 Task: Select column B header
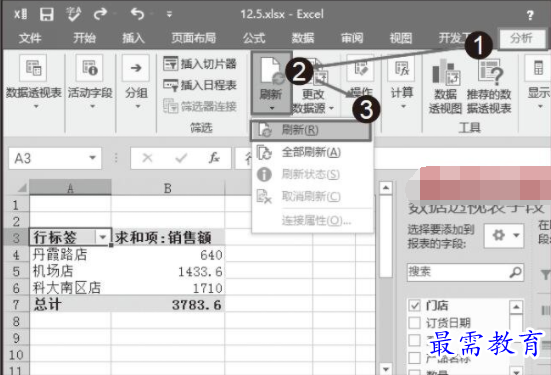168,188
